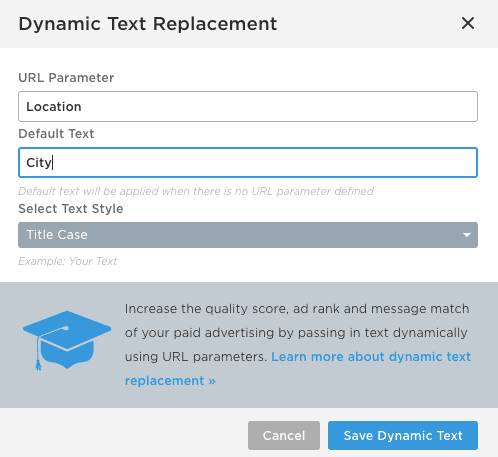The image size is (498, 457).
Task: Click the Dynamic Text Replacement title
Action: click(148, 24)
